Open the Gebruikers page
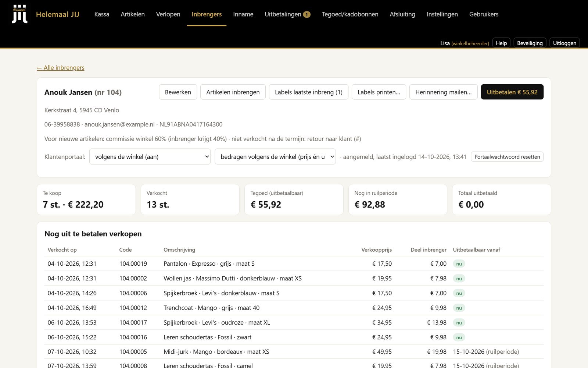The width and height of the screenshot is (588, 368). coord(484,14)
